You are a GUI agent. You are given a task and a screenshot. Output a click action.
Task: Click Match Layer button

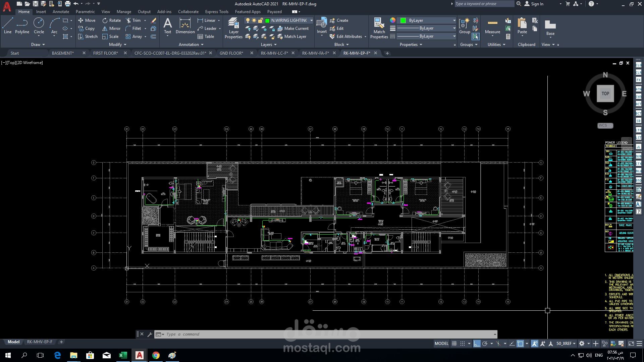click(292, 37)
